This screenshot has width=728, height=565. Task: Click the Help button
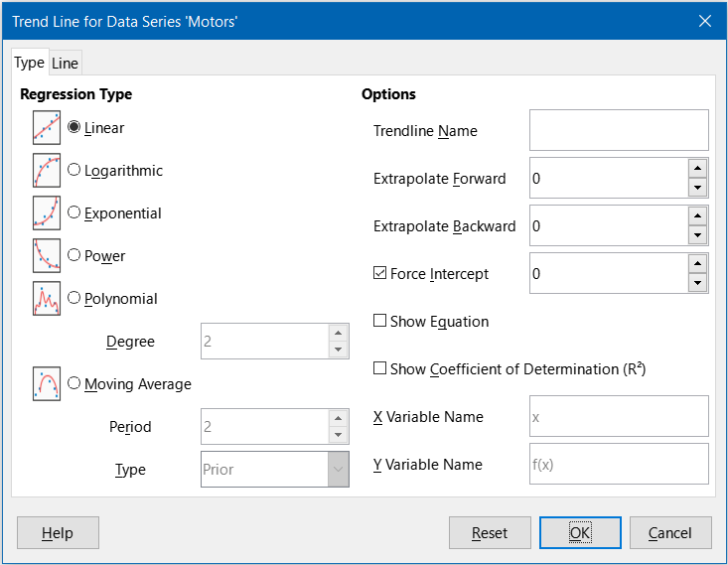click(x=58, y=533)
